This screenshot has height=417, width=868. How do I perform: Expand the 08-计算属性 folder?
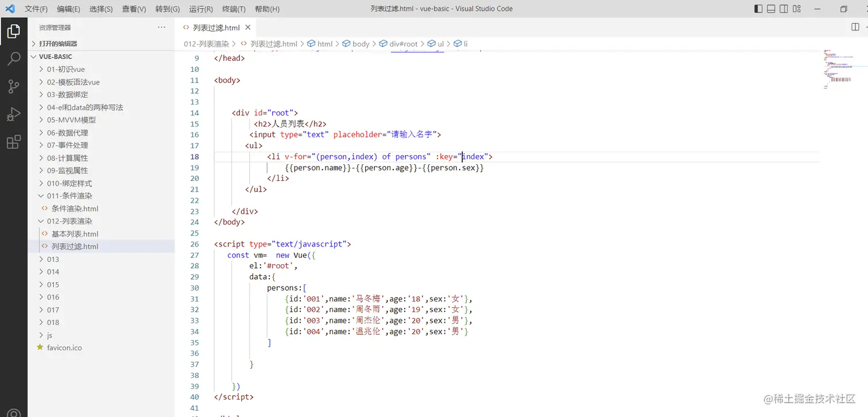[x=101, y=158]
